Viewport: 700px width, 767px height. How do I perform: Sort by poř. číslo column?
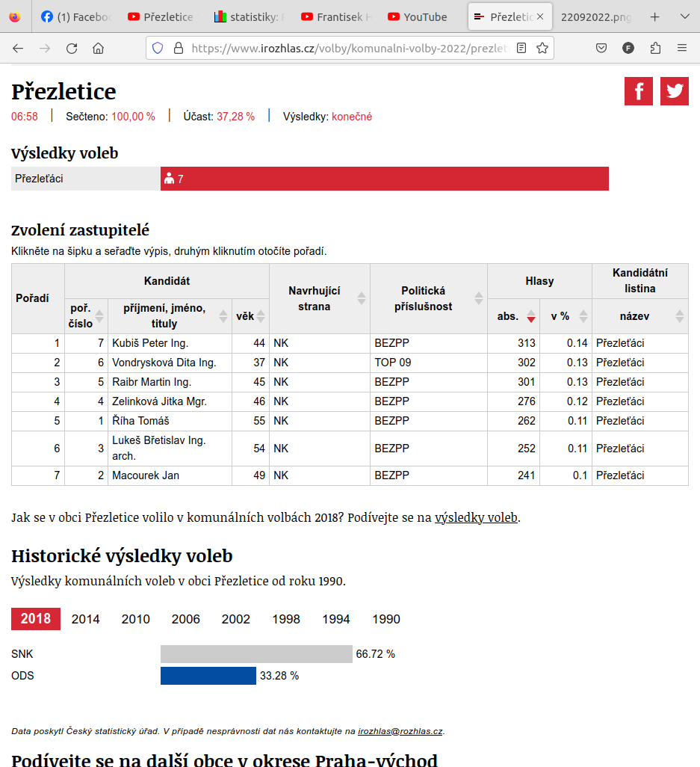(x=99, y=316)
